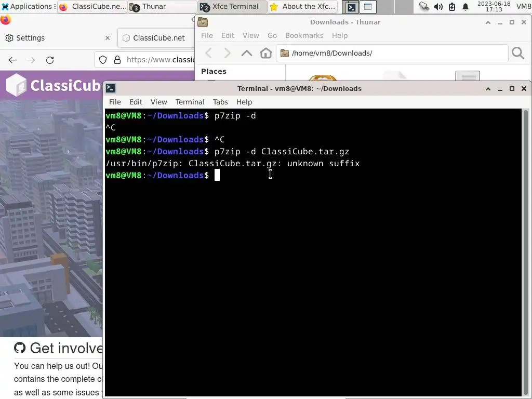Go to home folder in Thunar

[265, 53]
